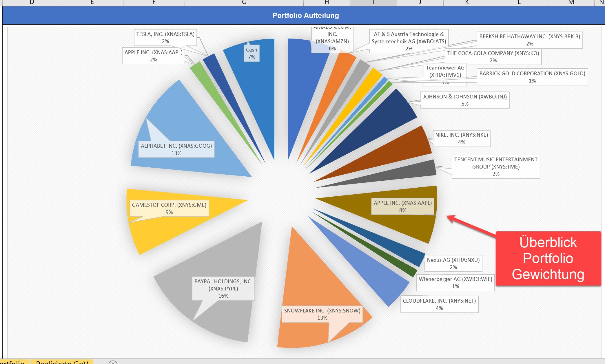Select the GAMESTOP CORP. 9% label

(169, 208)
